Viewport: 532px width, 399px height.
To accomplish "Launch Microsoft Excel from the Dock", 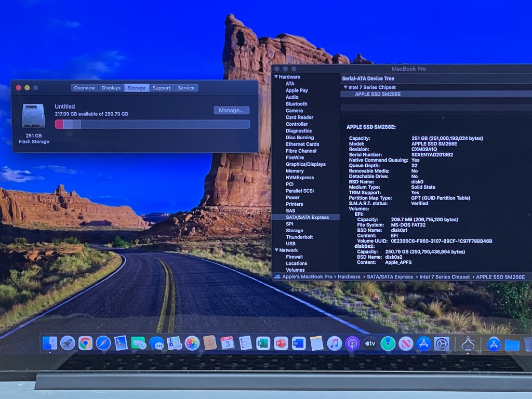I will pos(263,343).
